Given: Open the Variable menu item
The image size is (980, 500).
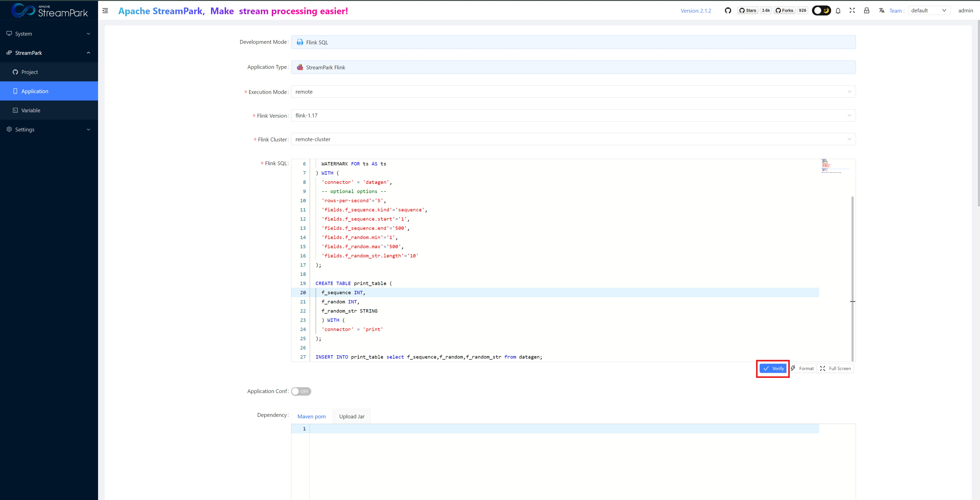Looking at the screenshot, I should 30,110.
